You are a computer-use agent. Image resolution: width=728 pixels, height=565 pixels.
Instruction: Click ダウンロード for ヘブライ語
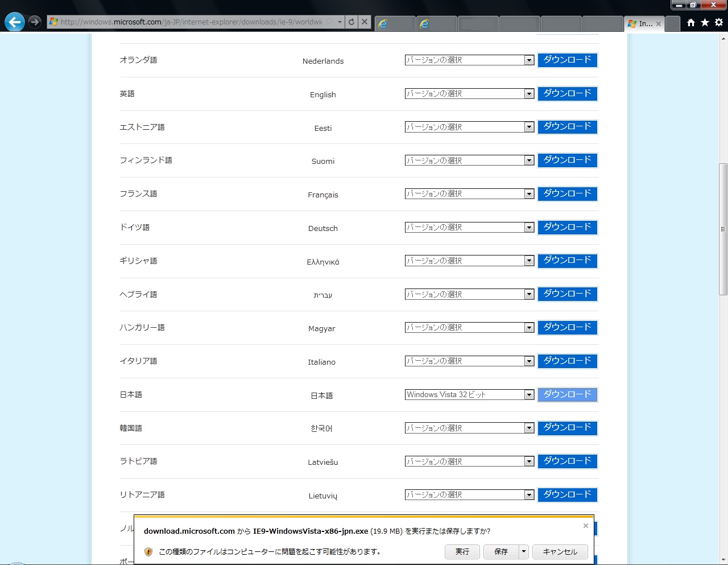[x=568, y=294]
